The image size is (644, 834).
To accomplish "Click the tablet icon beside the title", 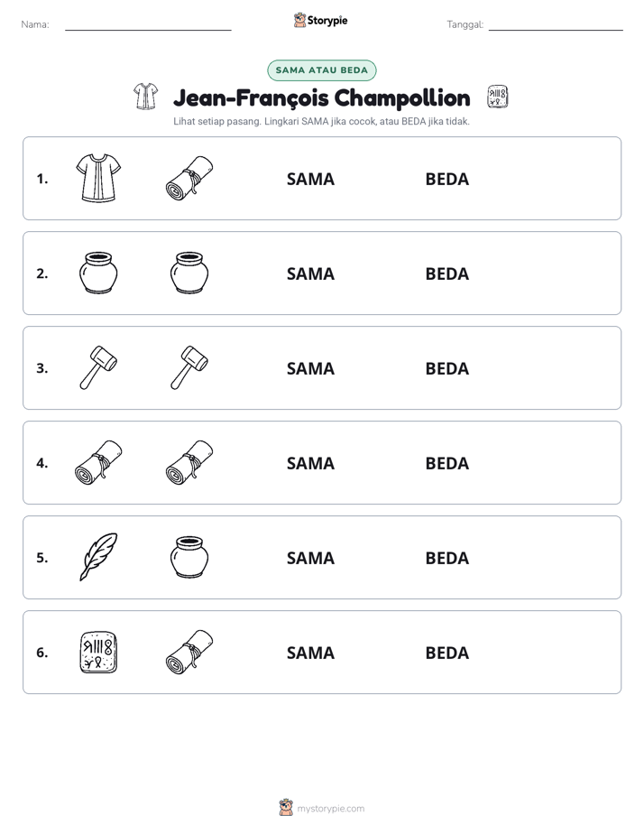I will point(497,97).
